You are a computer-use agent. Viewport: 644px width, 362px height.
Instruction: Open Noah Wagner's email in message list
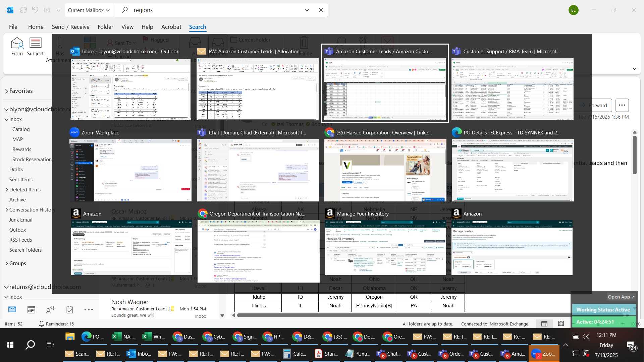159,308
